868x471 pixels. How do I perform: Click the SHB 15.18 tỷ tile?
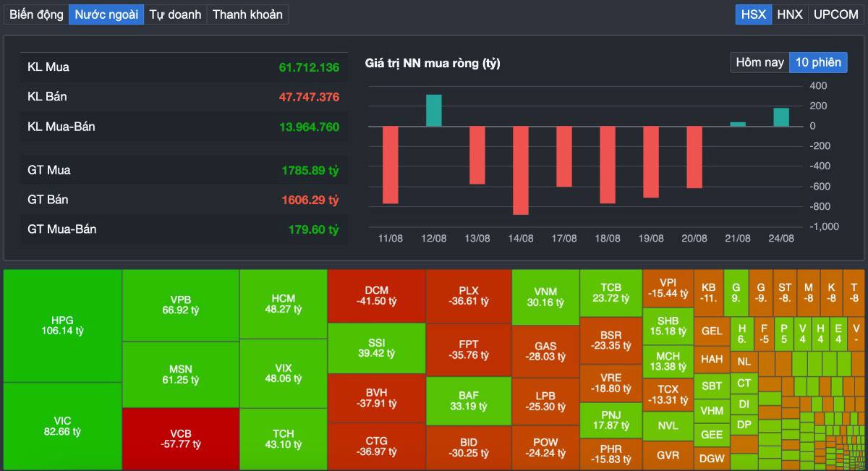point(668,326)
